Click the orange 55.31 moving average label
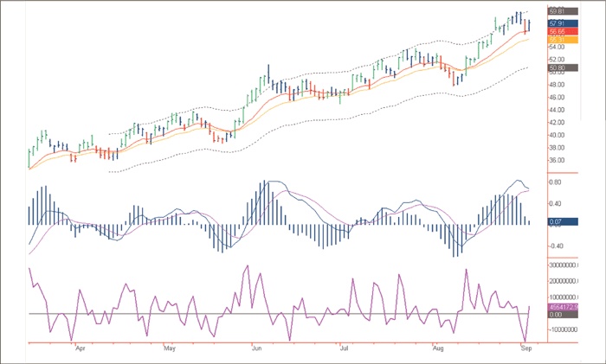This screenshot has width=606, height=364. [557, 39]
